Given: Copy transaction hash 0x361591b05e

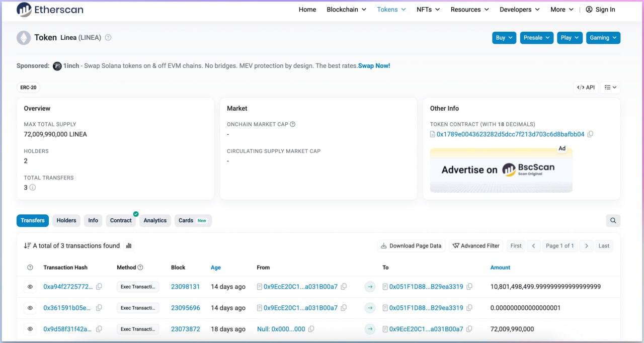Looking at the screenshot, I should coord(99,308).
